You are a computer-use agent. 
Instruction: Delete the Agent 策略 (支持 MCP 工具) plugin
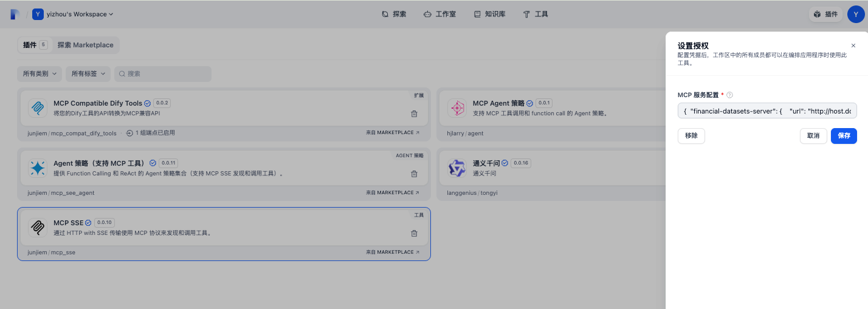[x=414, y=174]
